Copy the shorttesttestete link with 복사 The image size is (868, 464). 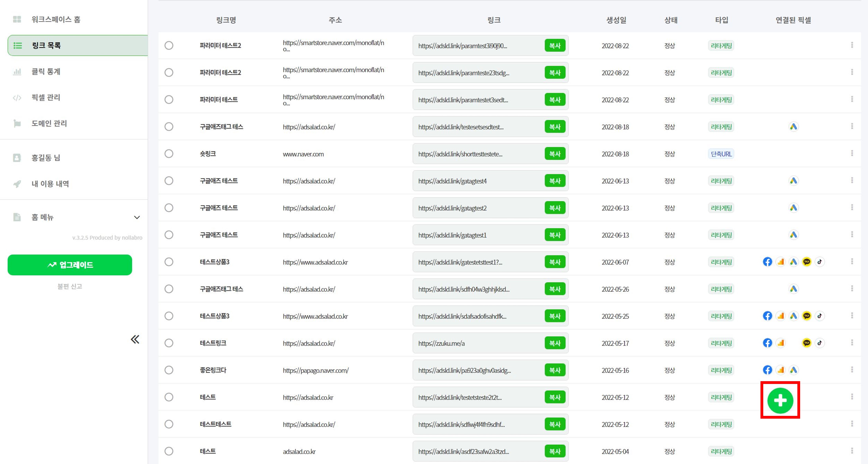pyautogui.click(x=555, y=154)
